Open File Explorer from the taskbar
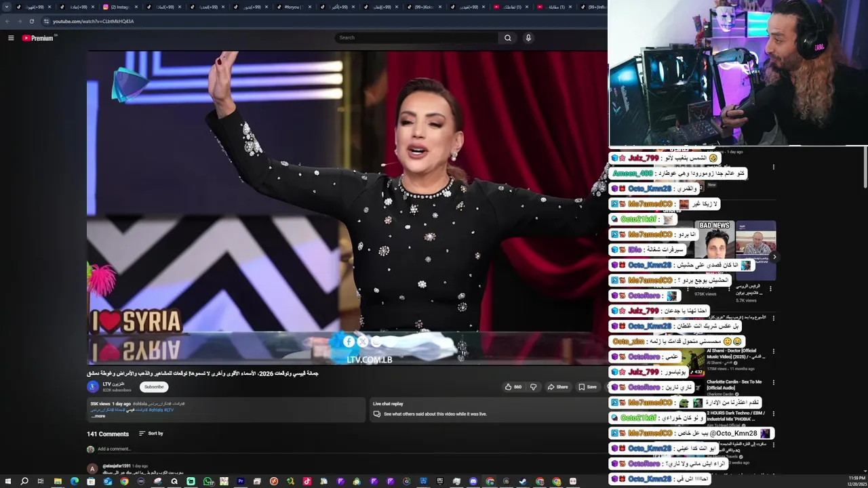Screen dimensions: 868x488 point(58,481)
